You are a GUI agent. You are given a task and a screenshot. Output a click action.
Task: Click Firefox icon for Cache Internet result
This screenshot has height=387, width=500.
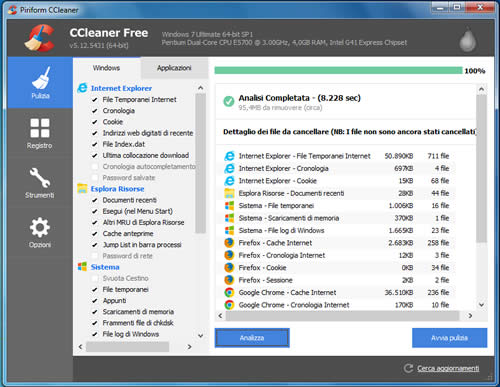tap(229, 243)
